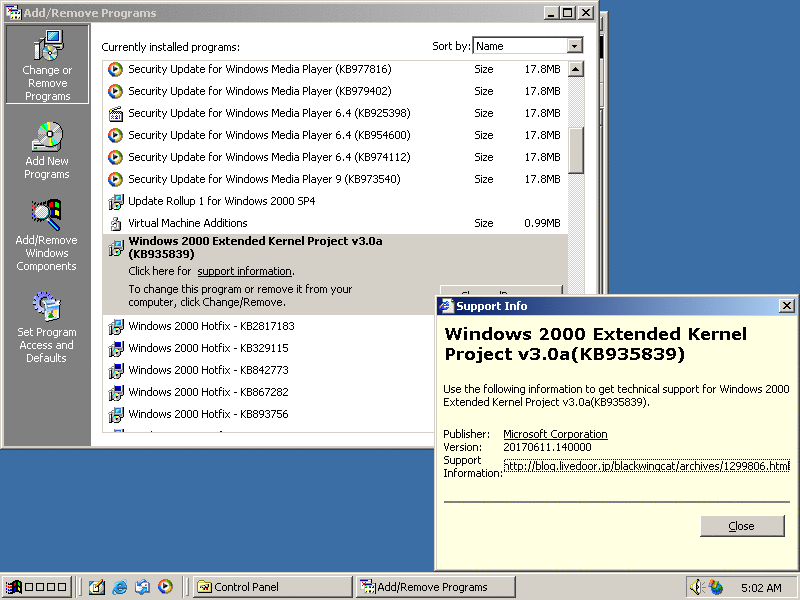Screen dimensions: 800x600
Task: Click the 5:02 AM taskbar clock
Action: coord(761,588)
